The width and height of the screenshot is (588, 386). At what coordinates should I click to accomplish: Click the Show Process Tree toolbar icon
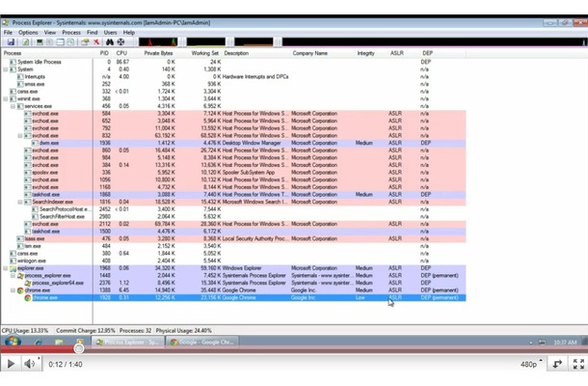50,42
